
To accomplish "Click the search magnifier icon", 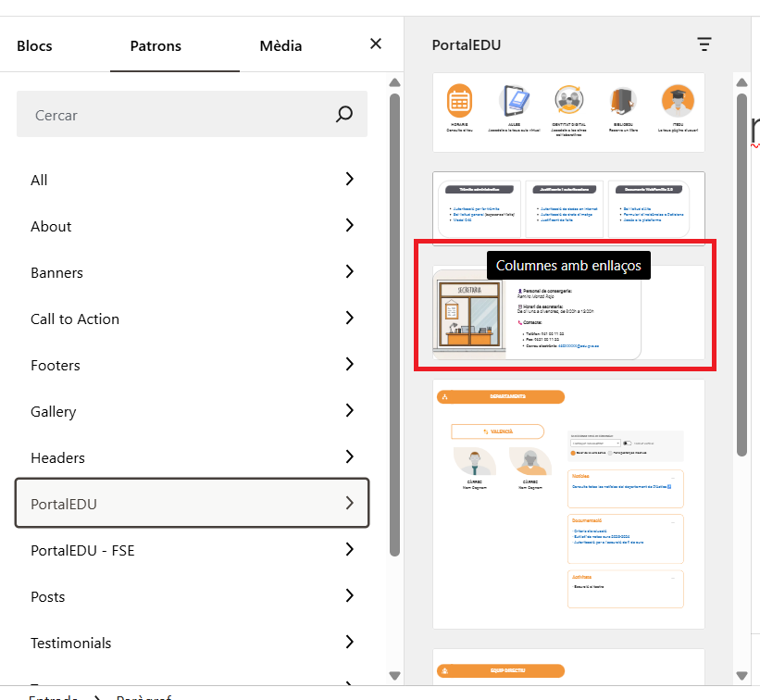I will click(344, 115).
